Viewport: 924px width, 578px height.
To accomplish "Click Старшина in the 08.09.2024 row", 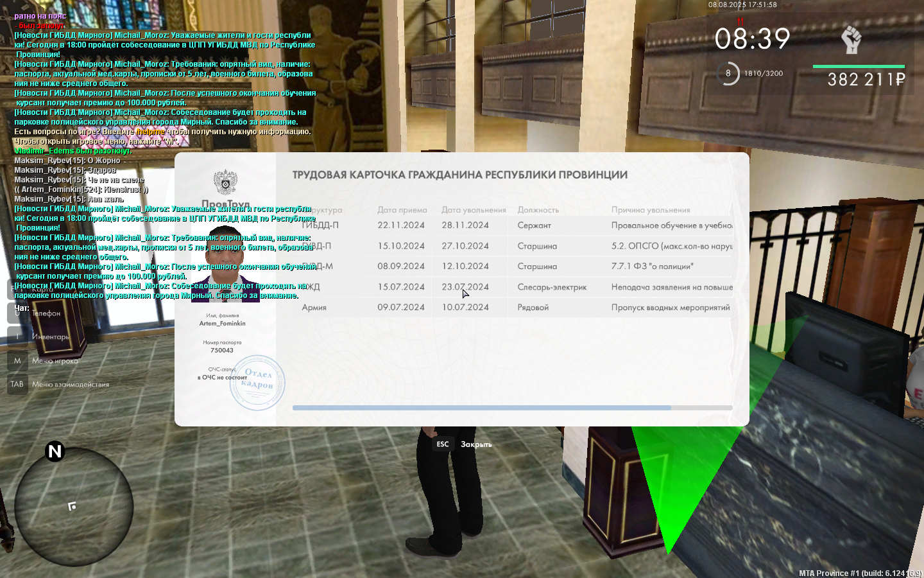I will click(538, 267).
